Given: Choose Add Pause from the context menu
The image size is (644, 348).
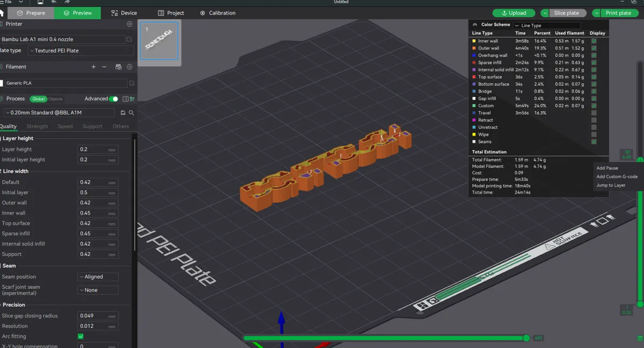Looking at the screenshot, I should click(x=608, y=168).
